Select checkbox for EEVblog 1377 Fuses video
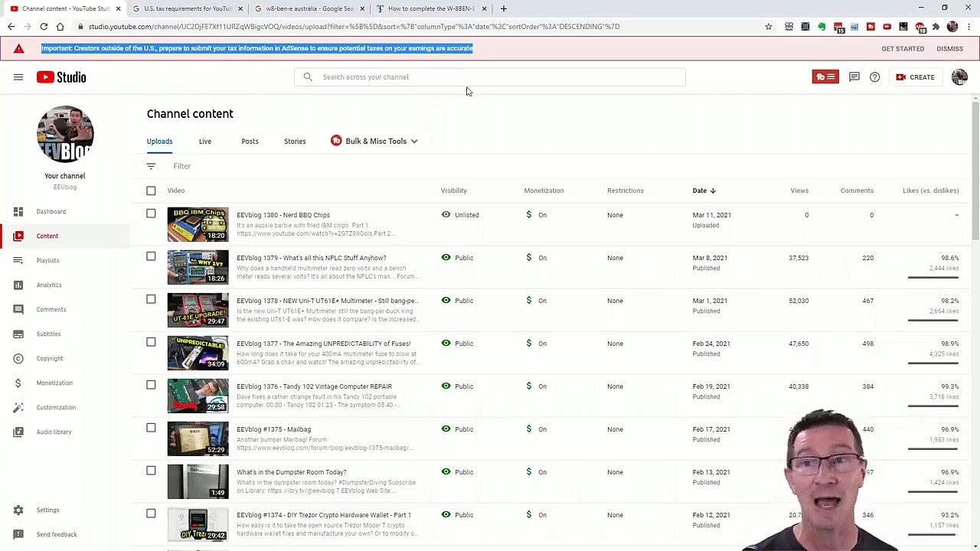This screenshot has height=551, width=980. click(151, 342)
